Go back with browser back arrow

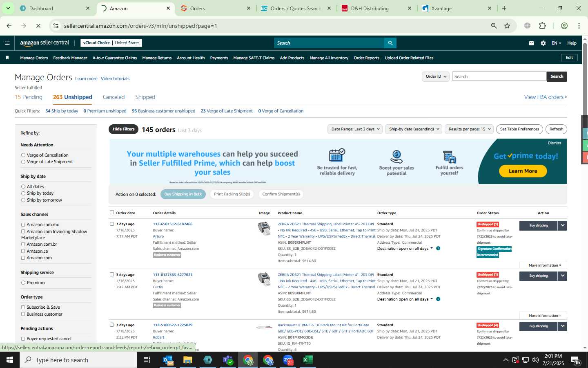tap(9, 26)
